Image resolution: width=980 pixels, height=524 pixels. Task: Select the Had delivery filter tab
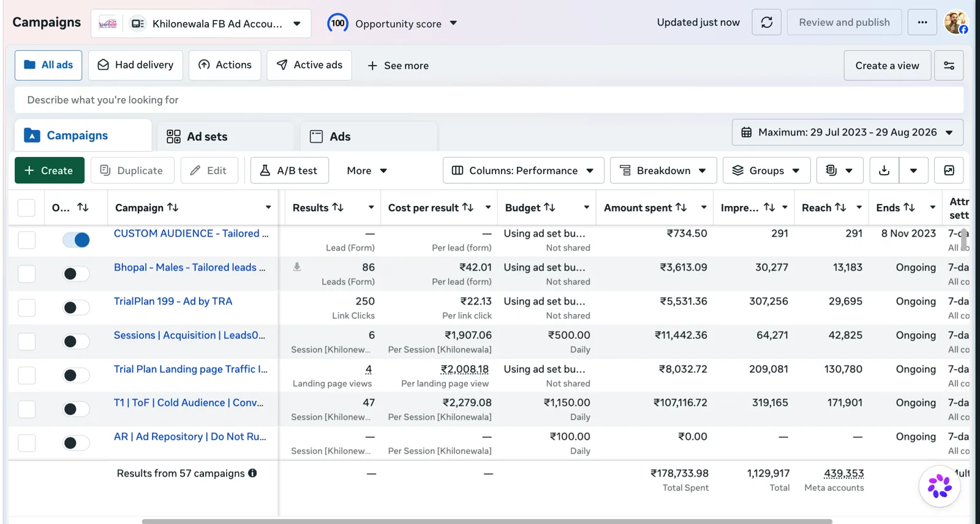coord(135,65)
